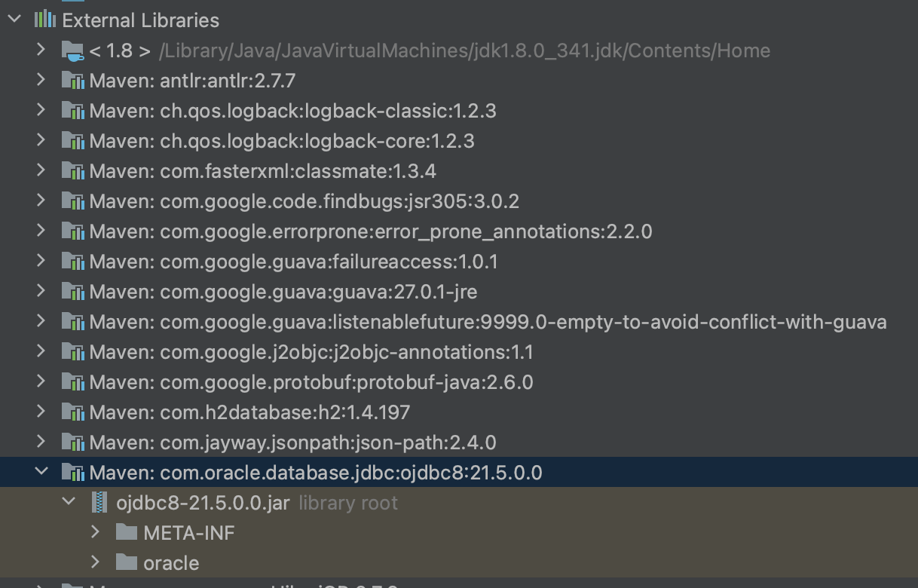Expand the META-INF folder

[96, 532]
